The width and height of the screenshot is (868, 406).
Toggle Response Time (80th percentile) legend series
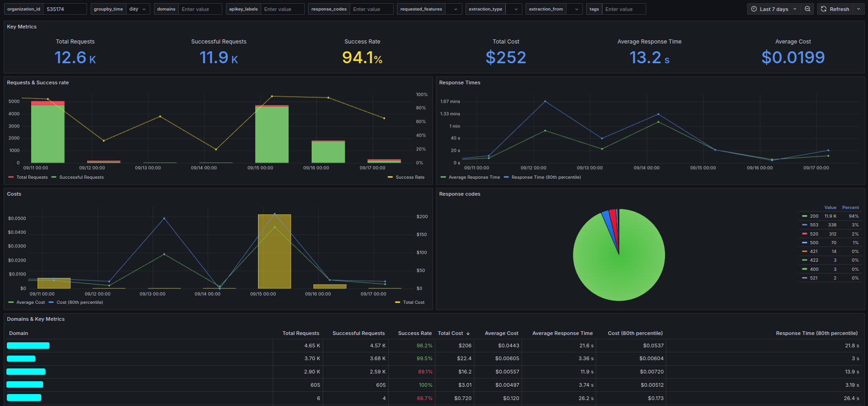coord(546,177)
